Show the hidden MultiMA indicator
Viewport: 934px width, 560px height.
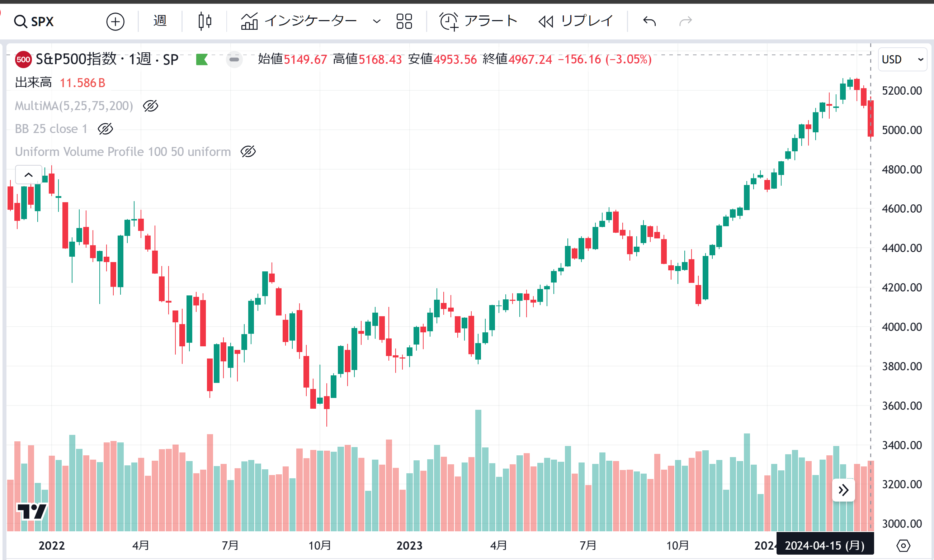point(150,106)
